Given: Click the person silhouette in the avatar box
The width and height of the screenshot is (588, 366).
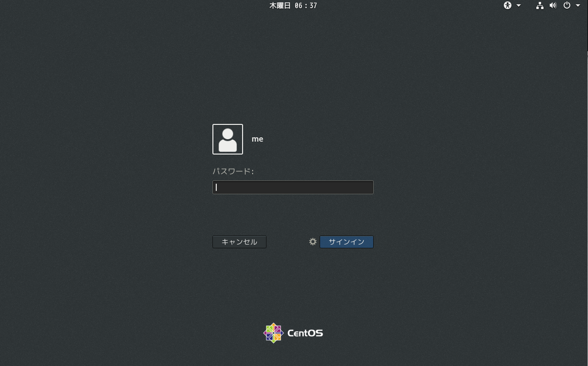Looking at the screenshot, I should point(227,140).
